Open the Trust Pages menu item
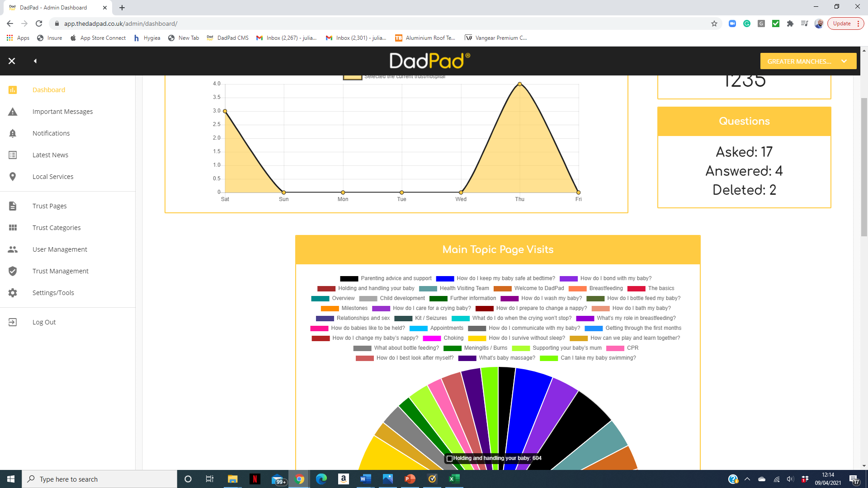Screen dimensions: 868x488 click(49, 206)
